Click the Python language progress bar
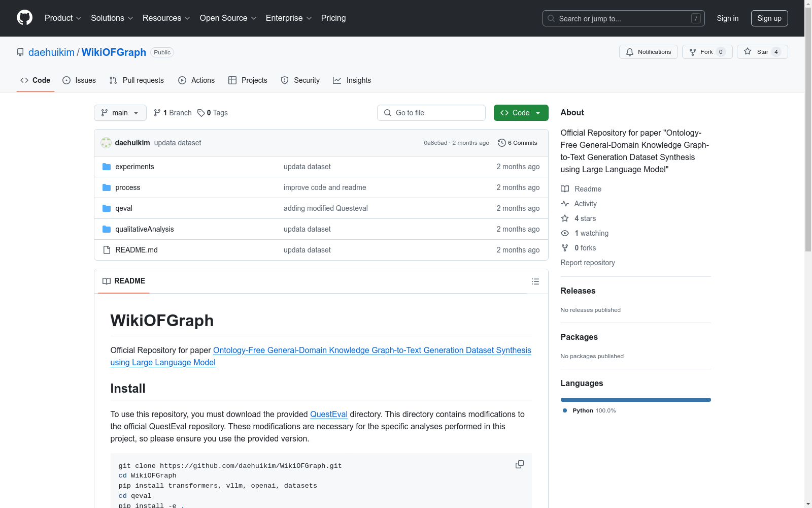 pos(636,400)
